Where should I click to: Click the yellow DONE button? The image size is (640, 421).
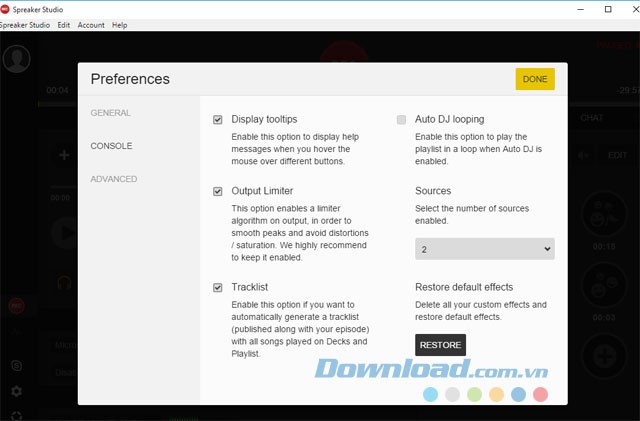(535, 79)
